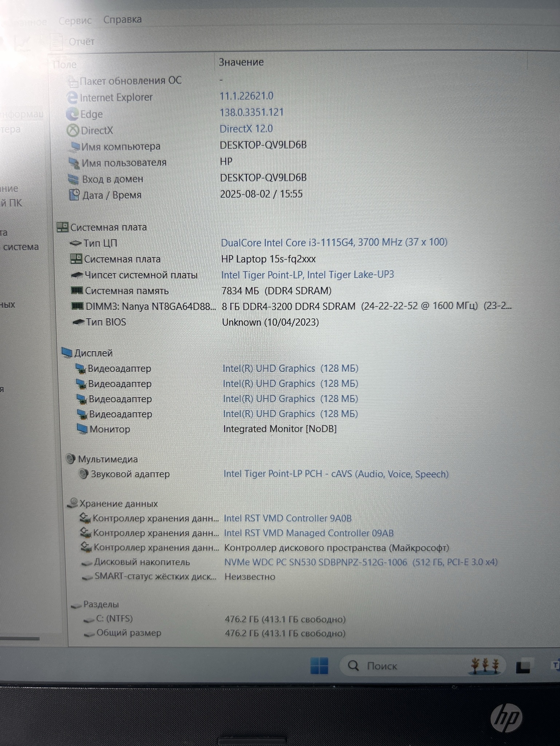Open the DirectX 12.0 link
Viewport: 560px width, 746px height.
[246, 129]
